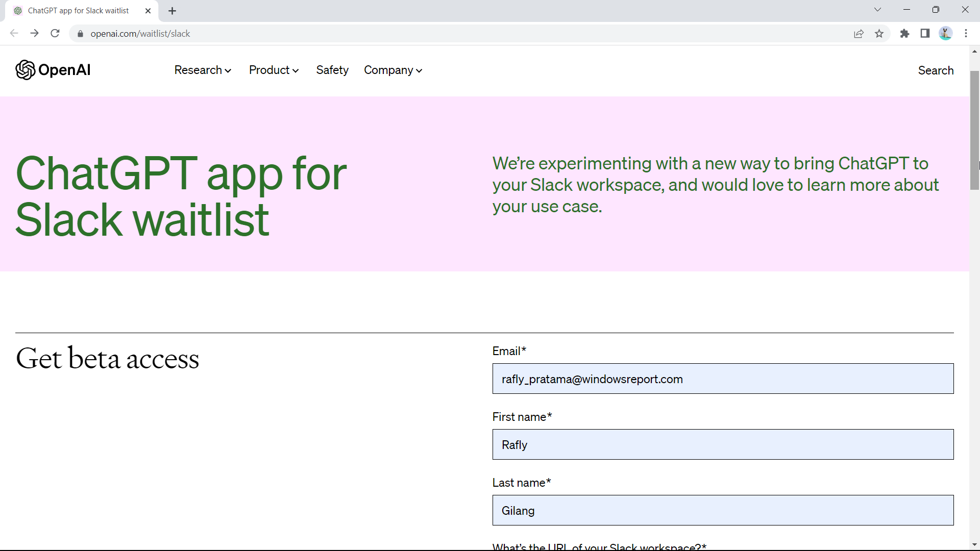Reload the current page
This screenshot has width=980, height=551.
coord(55,33)
